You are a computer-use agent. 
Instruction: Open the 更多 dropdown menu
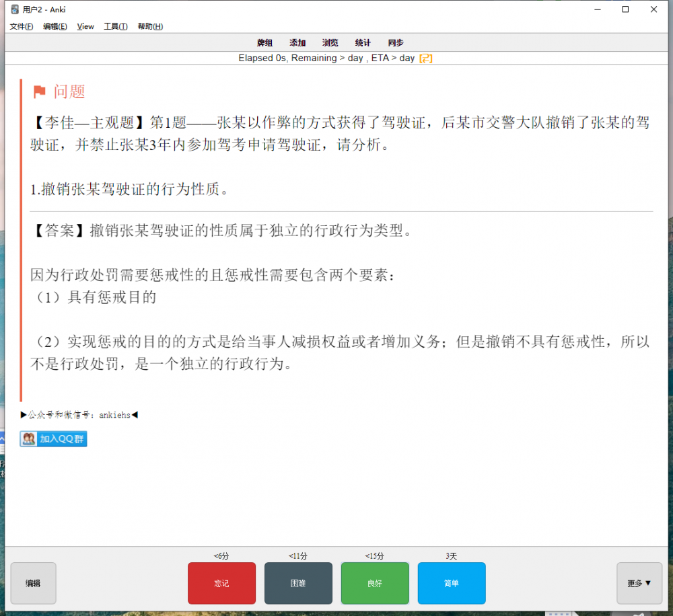[x=639, y=583]
